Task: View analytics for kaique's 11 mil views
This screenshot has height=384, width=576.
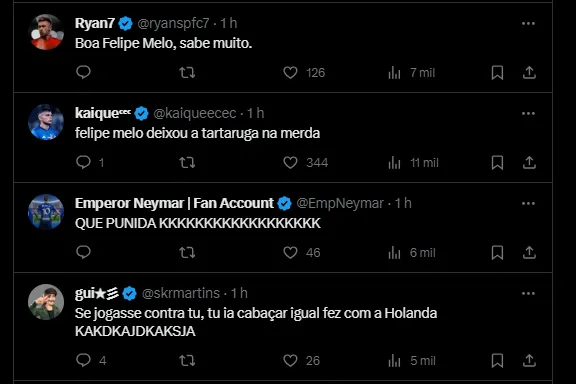Action: [x=413, y=162]
